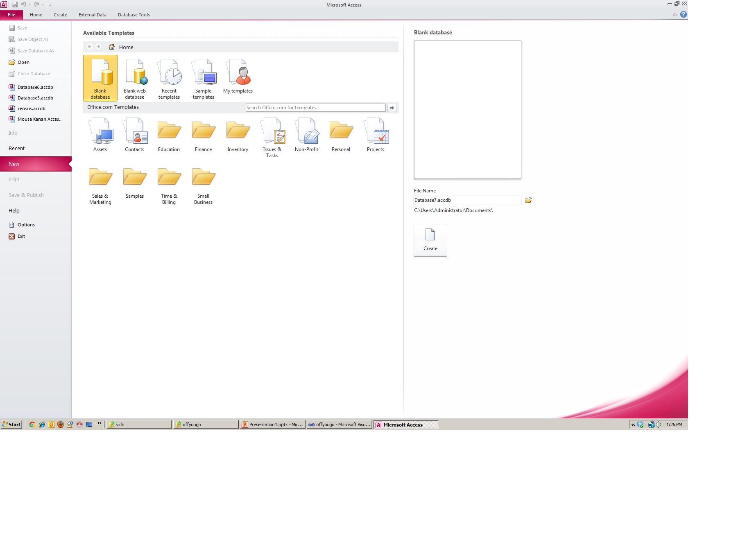Click the blank database preview thumbnail

[x=467, y=110]
